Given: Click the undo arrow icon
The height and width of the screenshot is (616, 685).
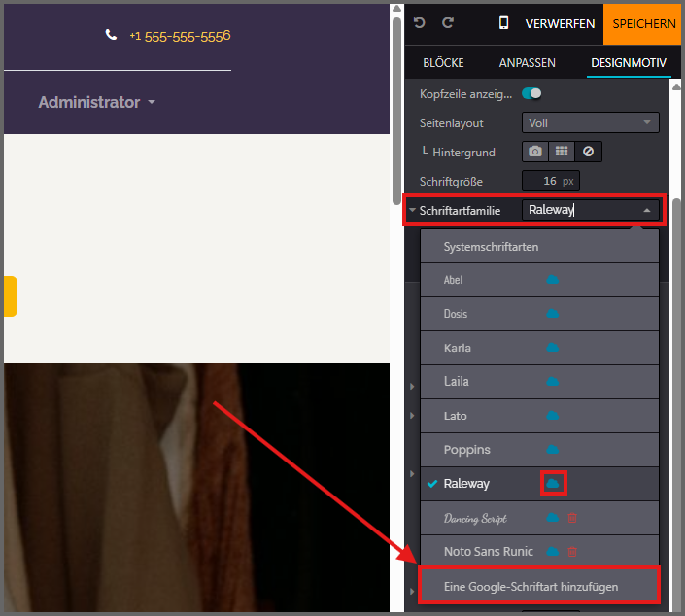Looking at the screenshot, I should 420,23.
